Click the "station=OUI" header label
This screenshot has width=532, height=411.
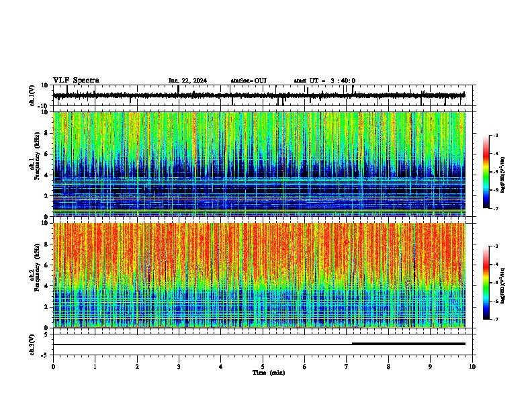[x=249, y=81]
